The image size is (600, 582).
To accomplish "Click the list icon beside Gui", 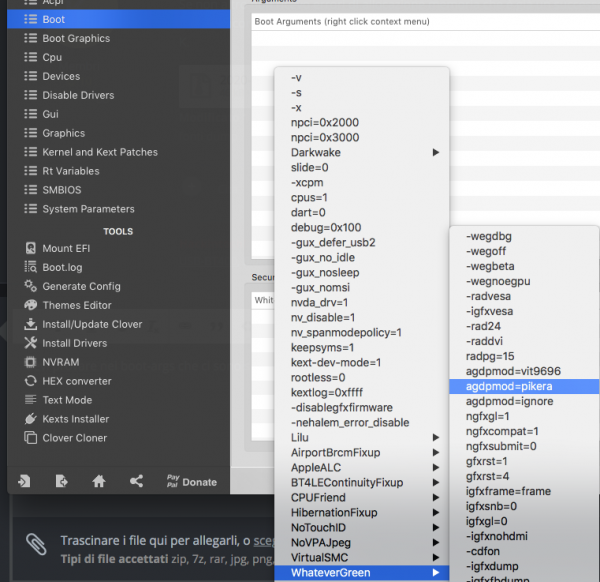I will coord(31,114).
